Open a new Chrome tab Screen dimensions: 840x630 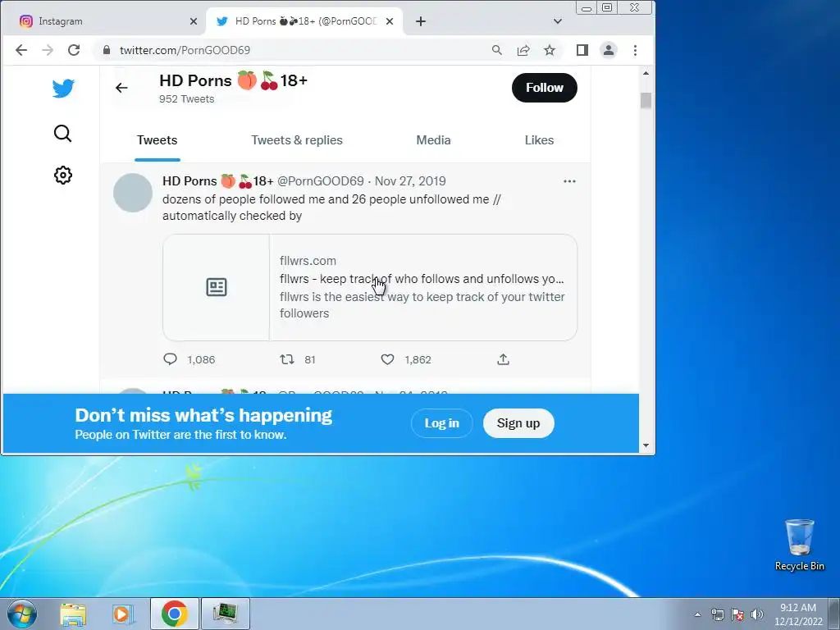(421, 21)
